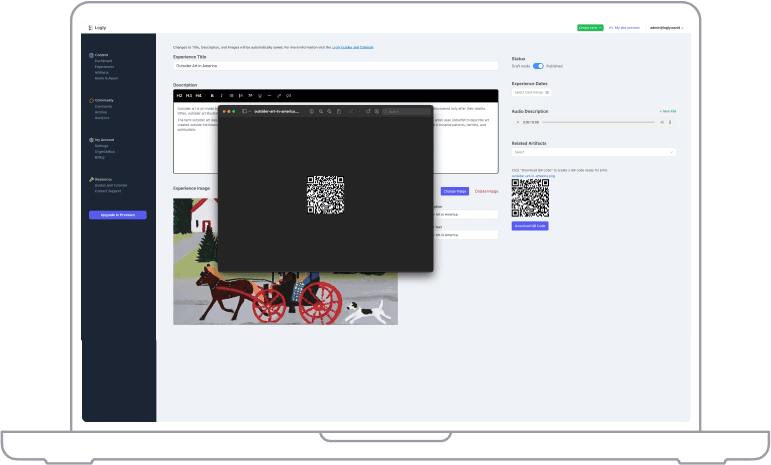Screen dimensions: 771x465
Task: Zoom out in the Preview window
Action: [x=321, y=112]
